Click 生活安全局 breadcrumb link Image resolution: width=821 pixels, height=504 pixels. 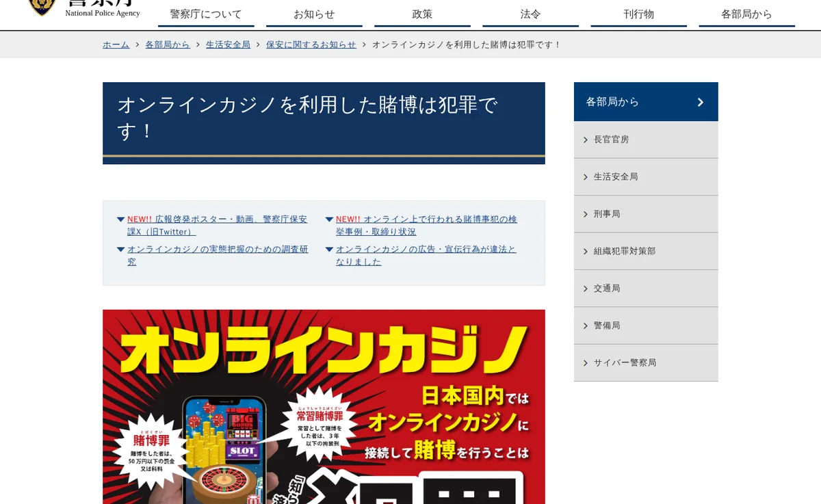(228, 44)
